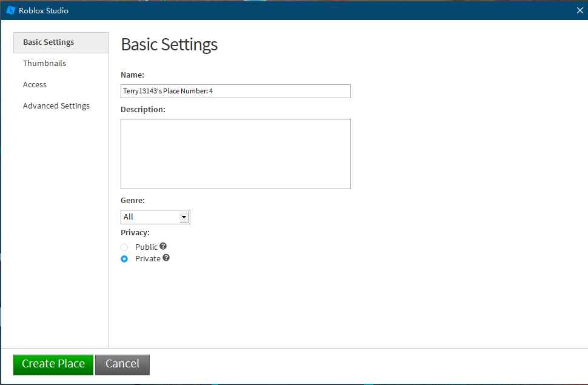Click the Roblox Studio title bar text
The image size is (588, 385).
pos(44,11)
